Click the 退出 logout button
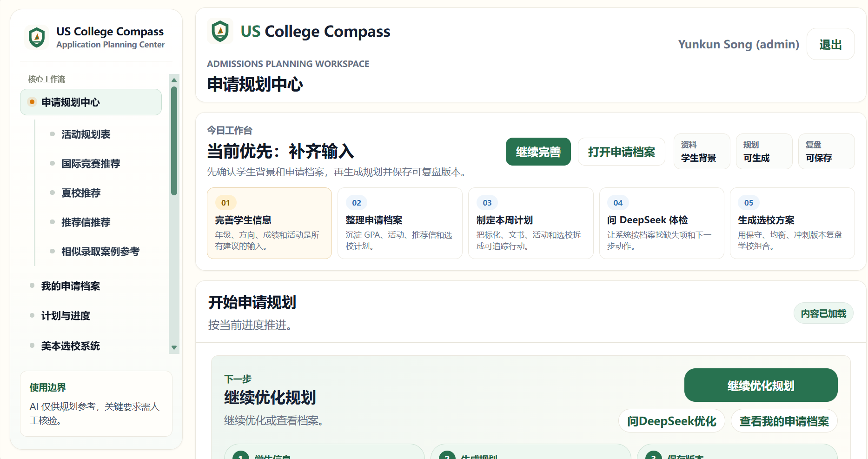 pos(830,44)
